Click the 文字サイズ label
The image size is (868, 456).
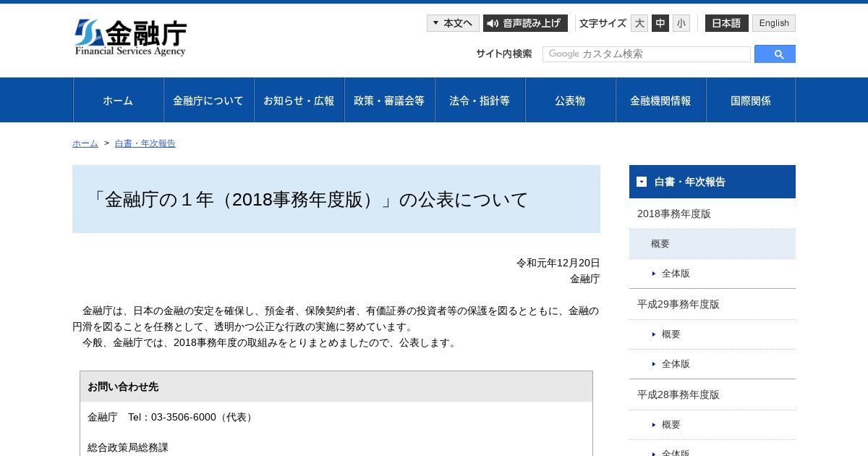pyautogui.click(x=603, y=23)
